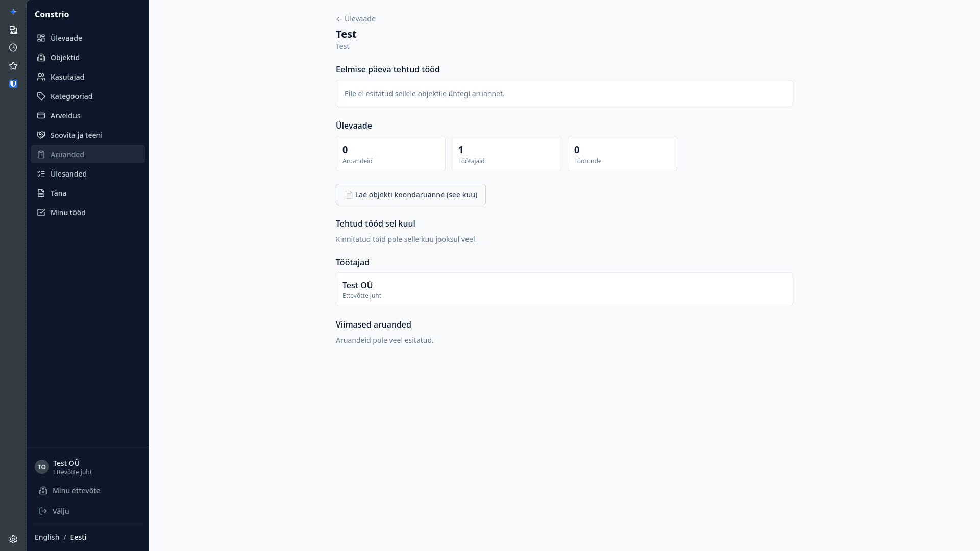Click the Objektid building icon
The image size is (980, 551).
[41, 58]
